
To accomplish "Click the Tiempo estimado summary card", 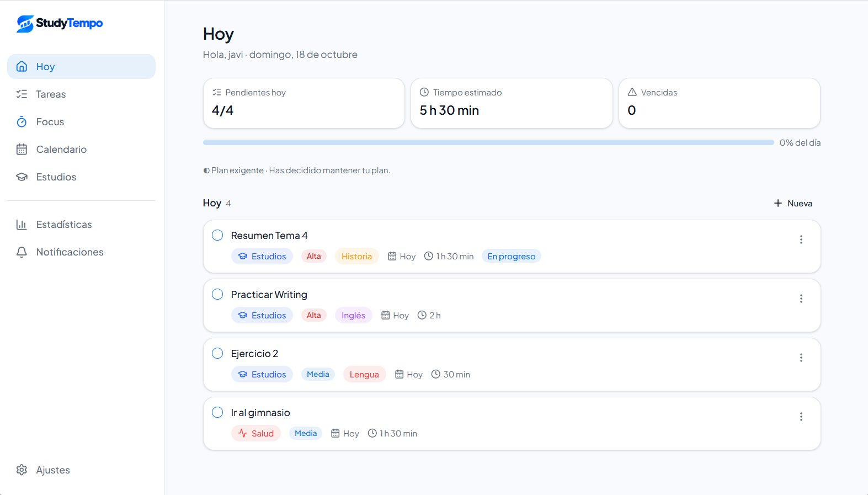I will pos(512,103).
